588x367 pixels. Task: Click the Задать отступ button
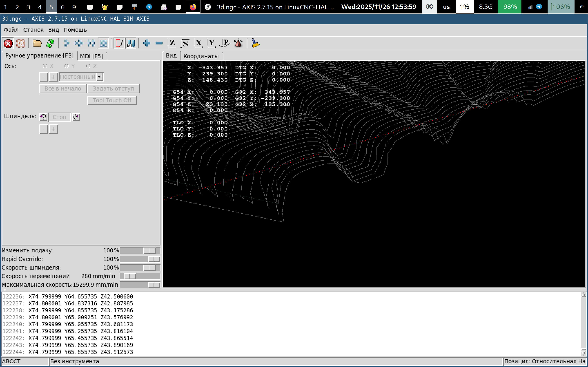coord(113,89)
